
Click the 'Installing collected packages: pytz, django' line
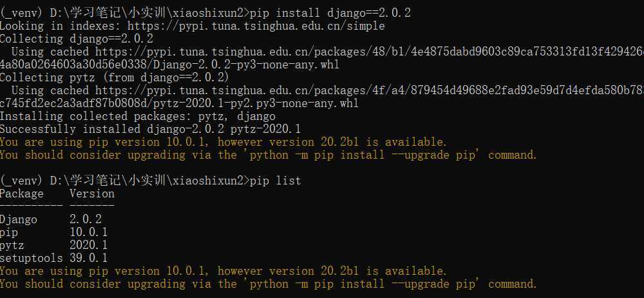point(138,116)
